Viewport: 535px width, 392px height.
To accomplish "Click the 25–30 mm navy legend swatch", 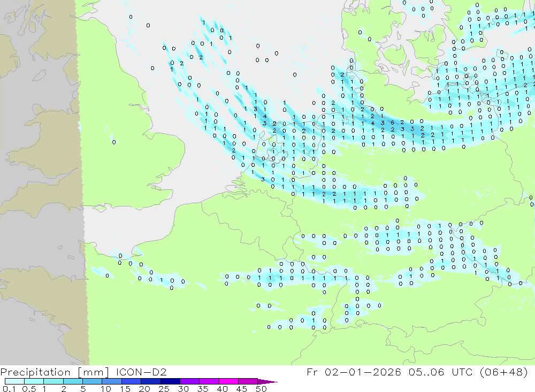I will click(170, 381).
